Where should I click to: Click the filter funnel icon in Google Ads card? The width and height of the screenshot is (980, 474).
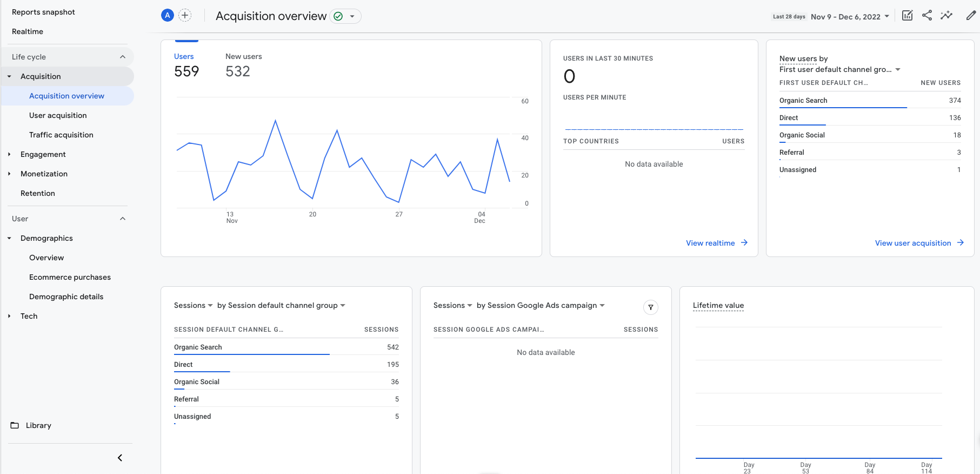coord(651,307)
